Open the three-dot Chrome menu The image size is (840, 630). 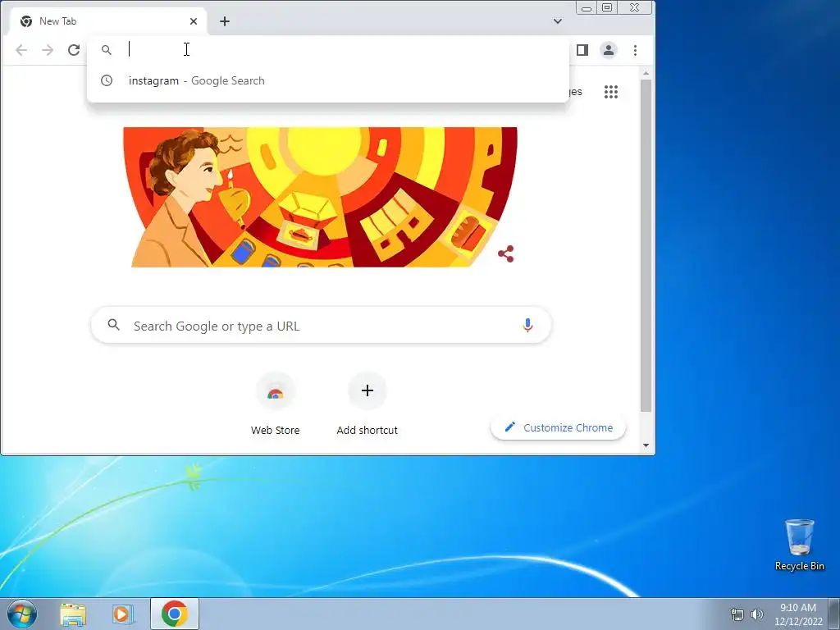point(636,50)
